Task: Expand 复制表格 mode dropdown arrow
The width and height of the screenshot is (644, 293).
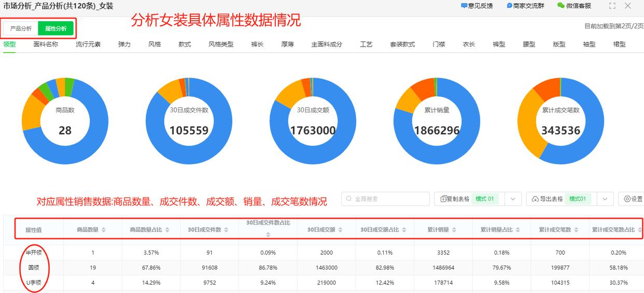Action: [512, 199]
